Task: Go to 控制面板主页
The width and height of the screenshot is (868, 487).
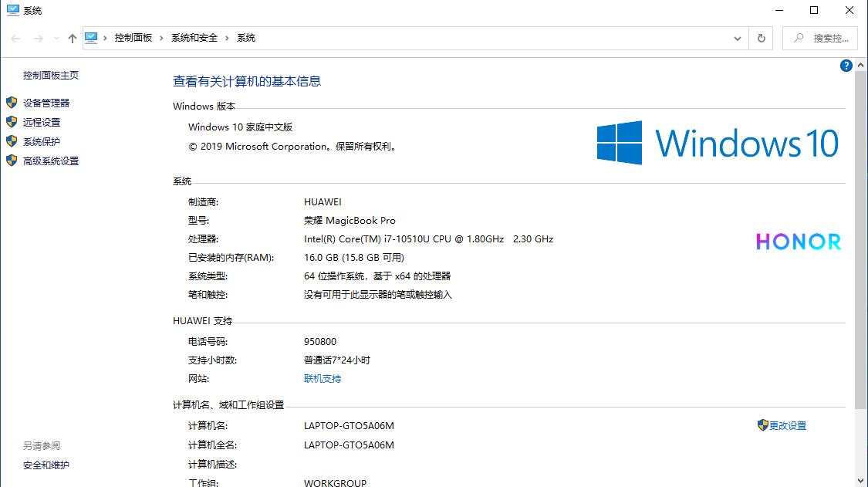Action: 50,75
